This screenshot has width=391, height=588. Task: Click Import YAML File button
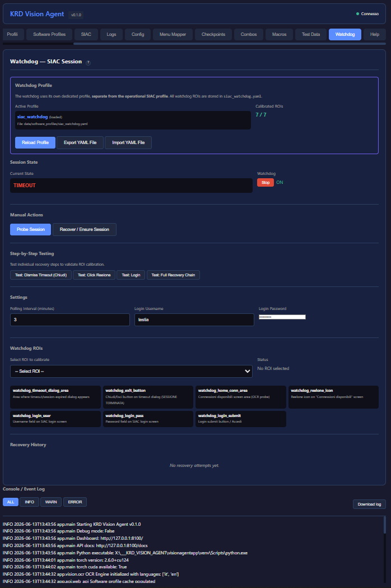[x=128, y=142]
